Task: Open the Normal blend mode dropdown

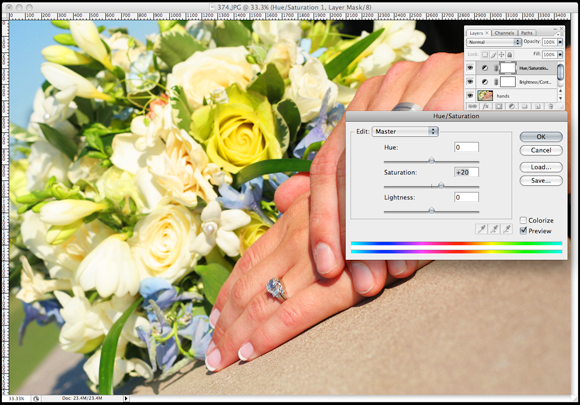Action: [494, 42]
